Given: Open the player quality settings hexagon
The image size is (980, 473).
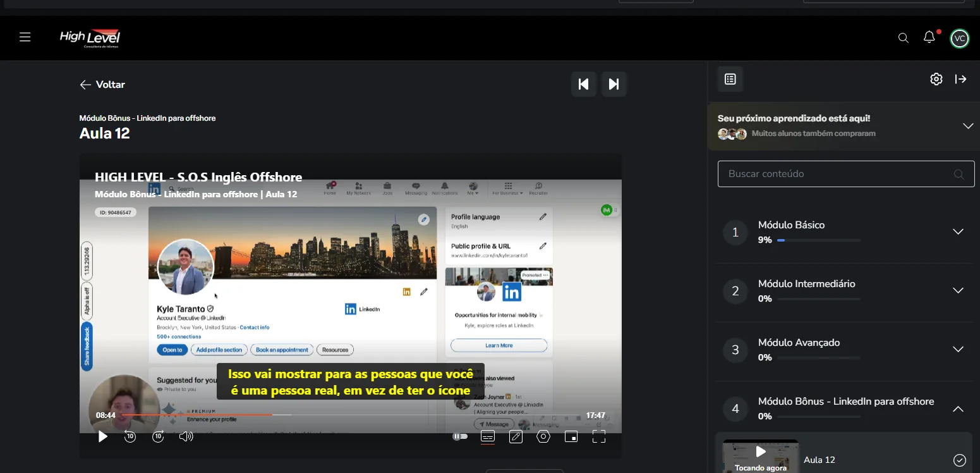Looking at the screenshot, I should (543, 436).
